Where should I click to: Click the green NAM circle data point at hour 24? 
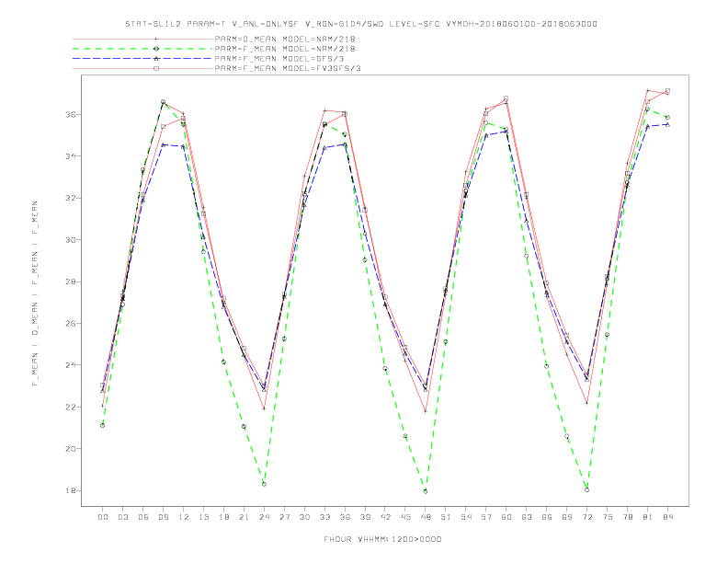point(264,484)
